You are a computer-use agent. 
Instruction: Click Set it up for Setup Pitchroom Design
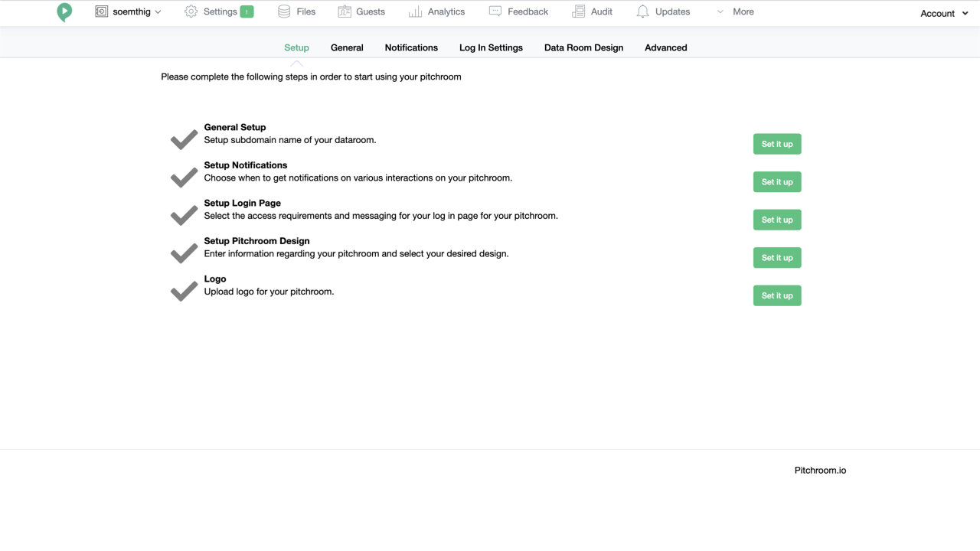777,258
